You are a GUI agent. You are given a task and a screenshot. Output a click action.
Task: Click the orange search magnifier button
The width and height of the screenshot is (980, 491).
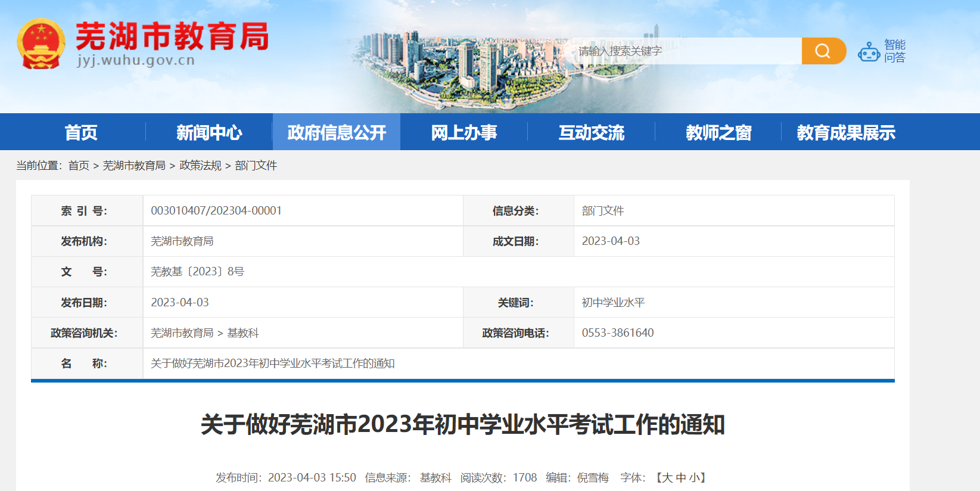[x=823, y=51]
